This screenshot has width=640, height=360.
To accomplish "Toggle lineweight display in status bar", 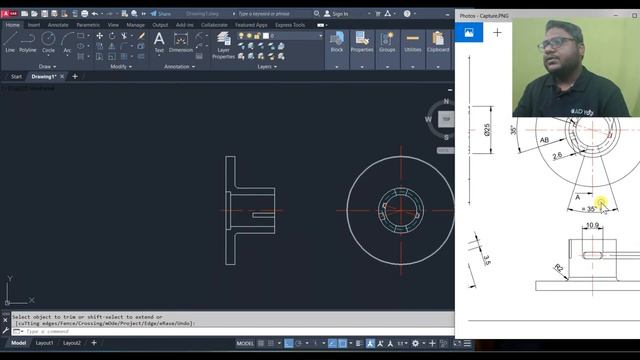I will pyautogui.click(x=358, y=343).
